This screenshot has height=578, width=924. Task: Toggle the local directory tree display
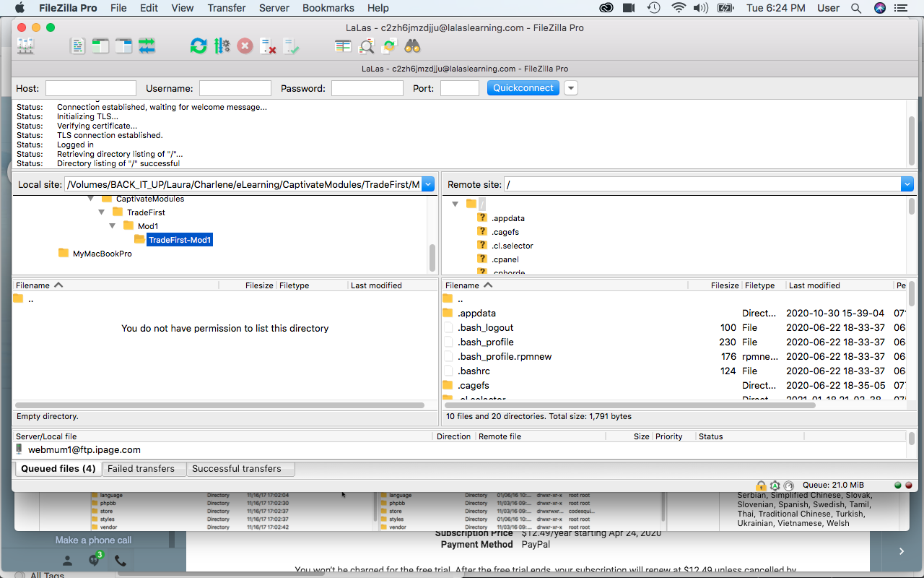pos(100,46)
